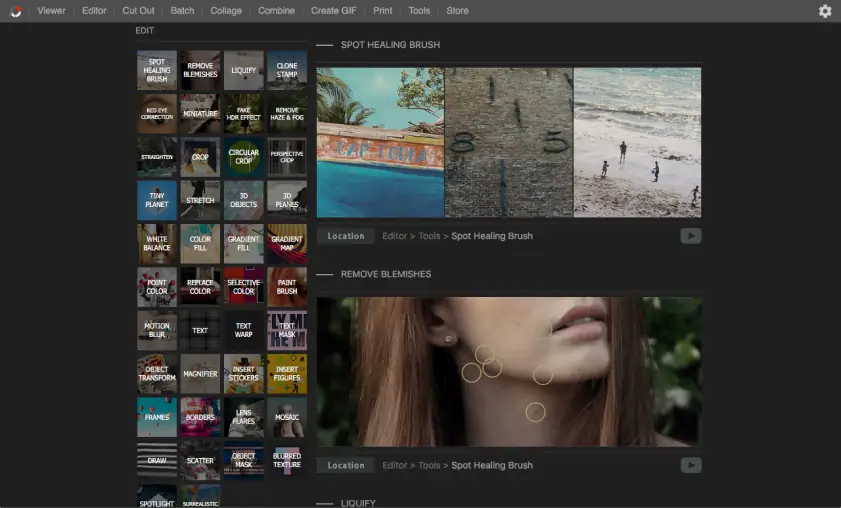Open the Liquify tool tile
841x508 pixels.
[244, 70]
